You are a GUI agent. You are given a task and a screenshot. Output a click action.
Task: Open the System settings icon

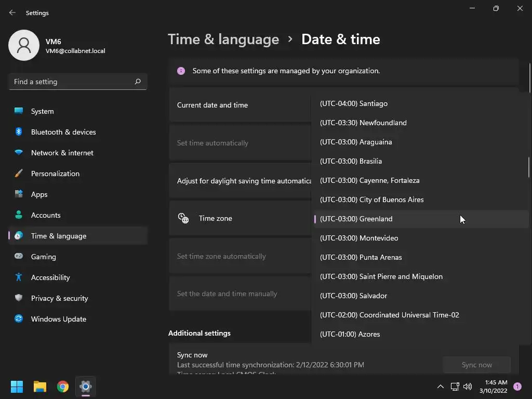[19, 111]
